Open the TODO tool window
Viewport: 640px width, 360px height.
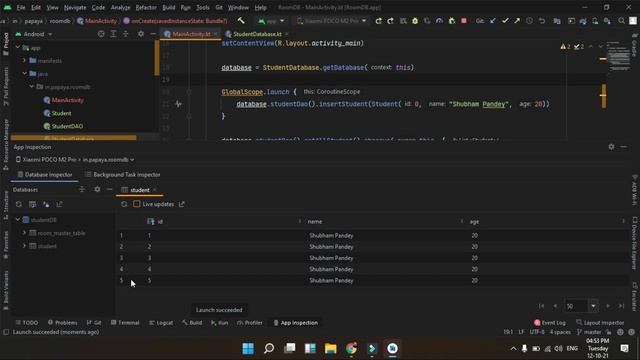27,322
